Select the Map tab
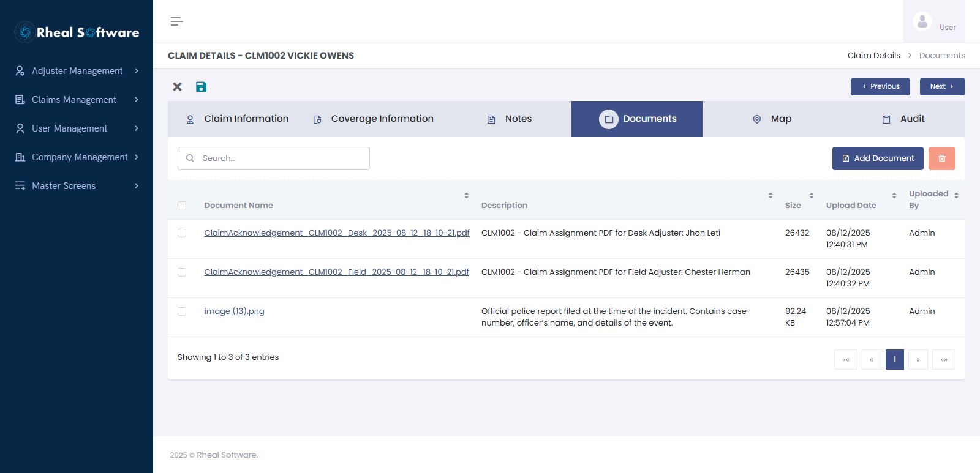This screenshot has height=473, width=980. click(772, 119)
